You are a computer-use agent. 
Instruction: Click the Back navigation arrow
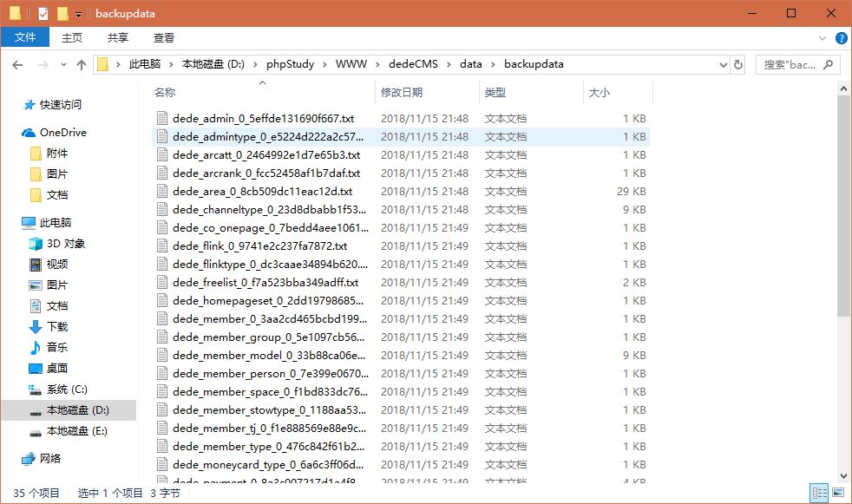click(x=17, y=65)
